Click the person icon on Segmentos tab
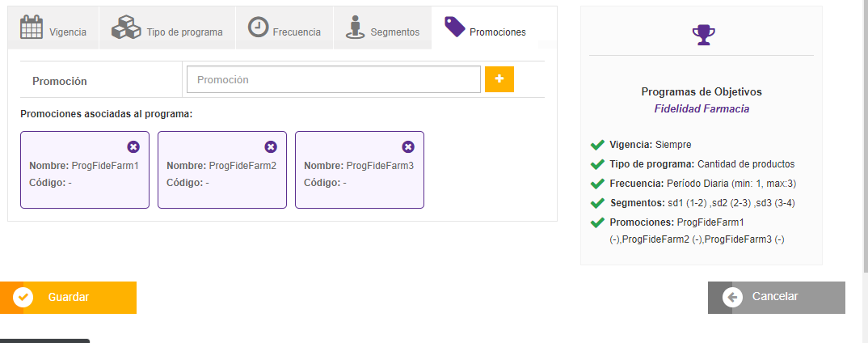The width and height of the screenshot is (868, 343). pos(355,28)
